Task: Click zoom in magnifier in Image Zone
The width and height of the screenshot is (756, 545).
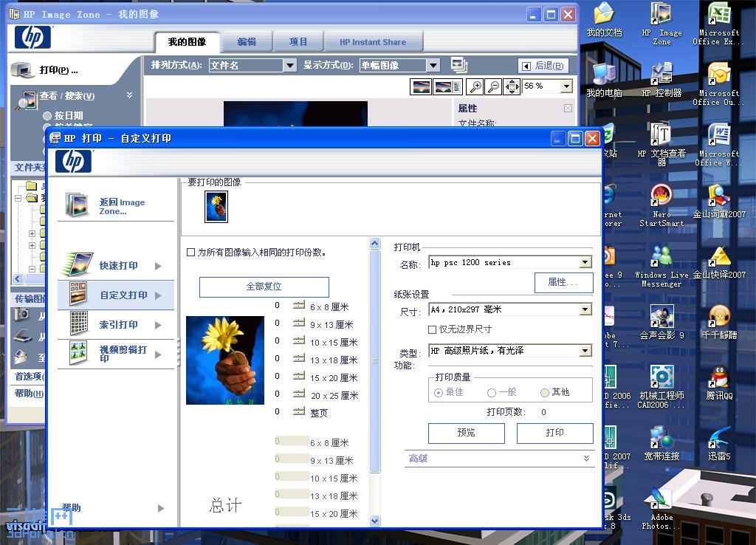Action: pyautogui.click(x=475, y=87)
